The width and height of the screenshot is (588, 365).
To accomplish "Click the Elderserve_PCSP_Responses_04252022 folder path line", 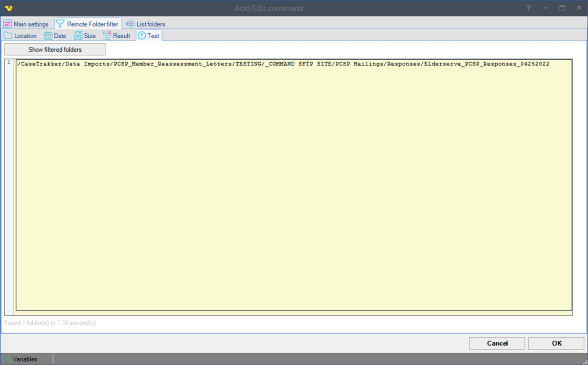I will point(283,64).
